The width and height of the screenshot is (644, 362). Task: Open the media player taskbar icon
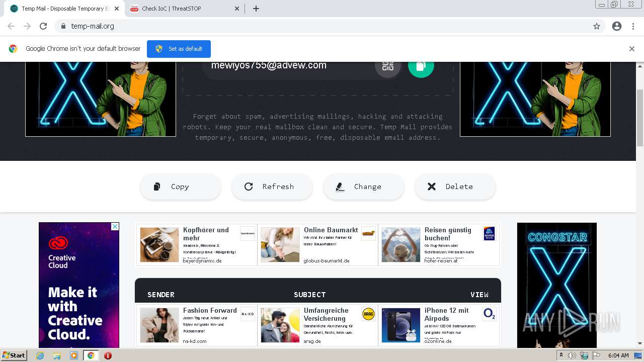pos(74,355)
